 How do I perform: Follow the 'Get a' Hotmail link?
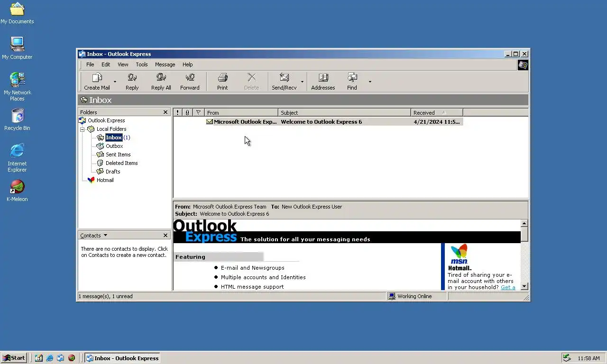click(508, 287)
